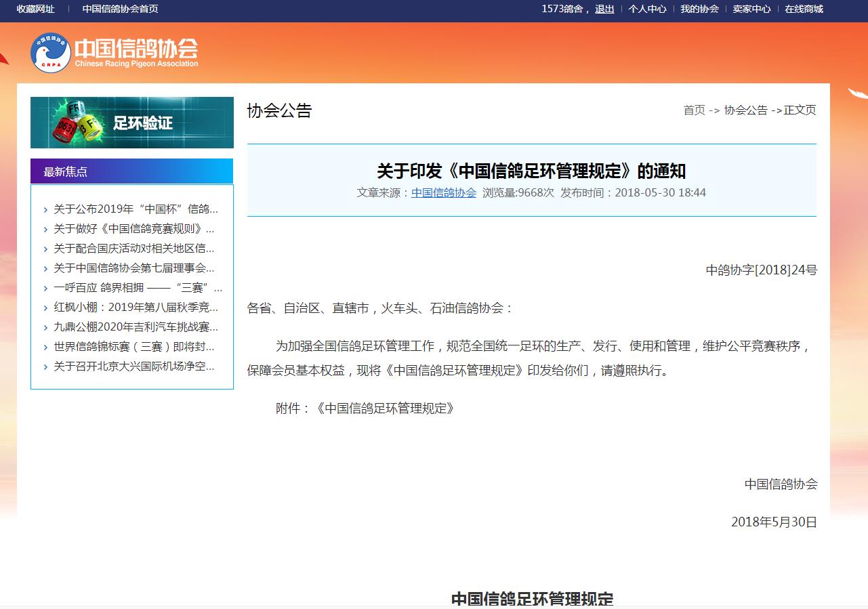Viewport: 868px width, 609px height.
Task: Open news 一呼百应 鸽界相拥
Action: 138,288
